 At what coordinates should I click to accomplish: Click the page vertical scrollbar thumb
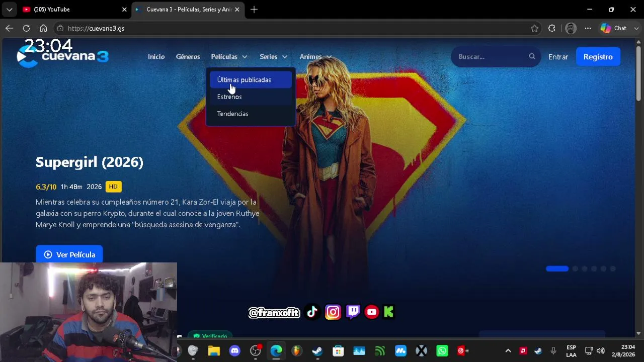pos(638,73)
